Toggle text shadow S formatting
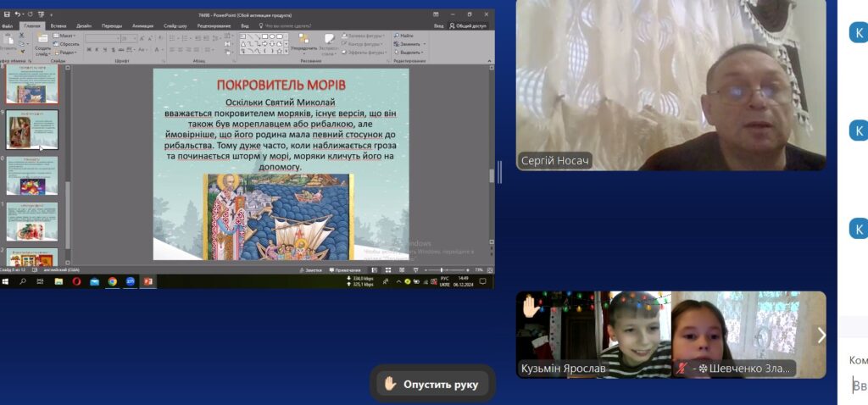Screen dimensions: 868x405 pyautogui.click(x=112, y=50)
